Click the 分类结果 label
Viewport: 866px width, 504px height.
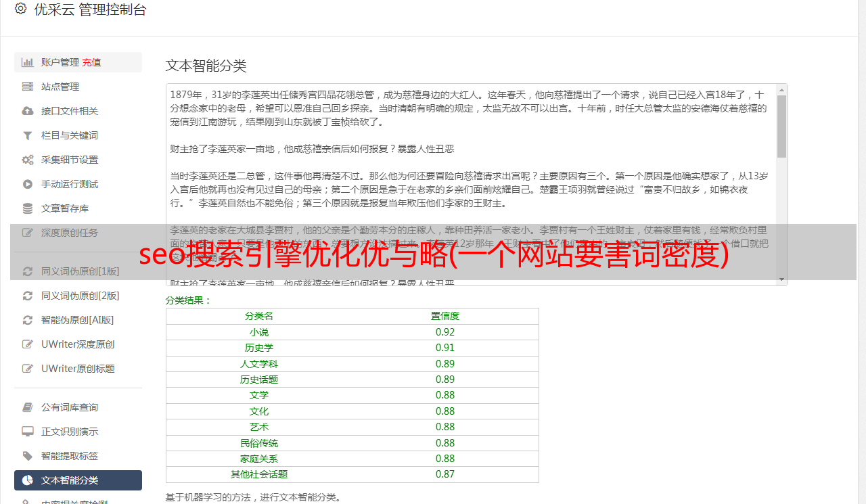click(188, 300)
